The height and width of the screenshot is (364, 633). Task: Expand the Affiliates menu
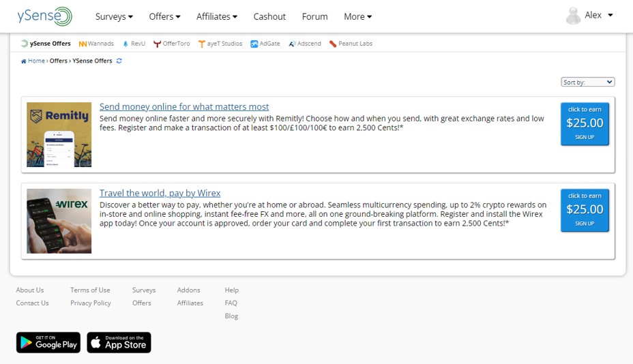tap(217, 16)
